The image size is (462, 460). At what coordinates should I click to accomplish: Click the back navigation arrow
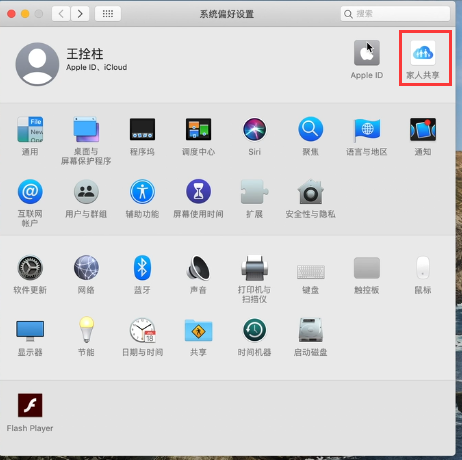tap(61, 14)
